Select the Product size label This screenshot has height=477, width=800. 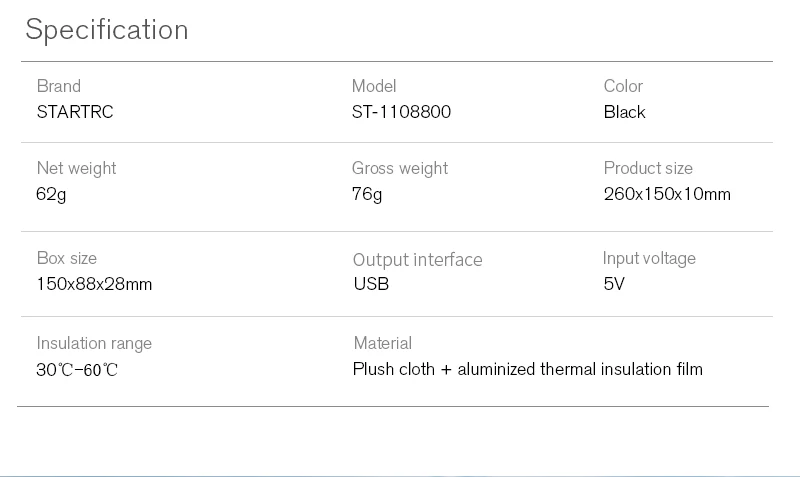tap(648, 168)
